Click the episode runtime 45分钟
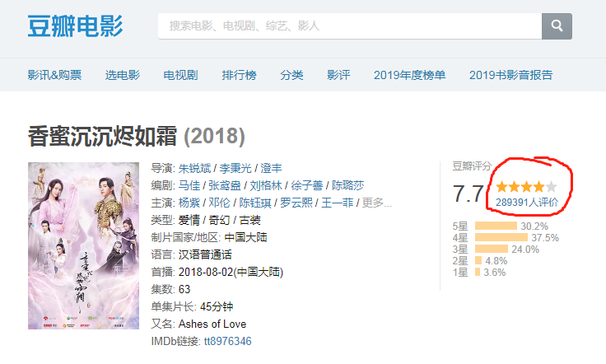Image resolution: width=606 pixels, height=364 pixels. [x=217, y=307]
